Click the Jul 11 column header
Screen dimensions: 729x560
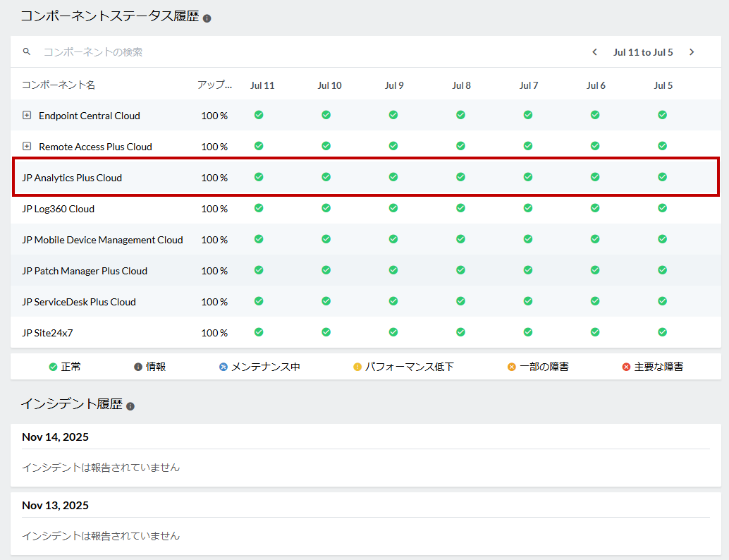pos(262,85)
